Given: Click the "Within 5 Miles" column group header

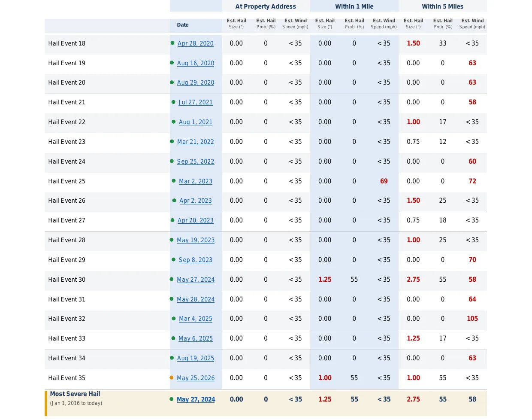Looking at the screenshot, I should coord(443,6).
